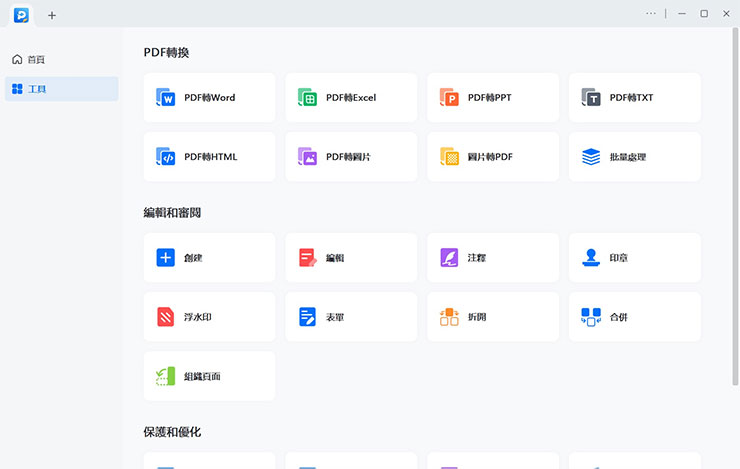Click the 創建 label text
This screenshot has height=469, width=740.
(193, 258)
